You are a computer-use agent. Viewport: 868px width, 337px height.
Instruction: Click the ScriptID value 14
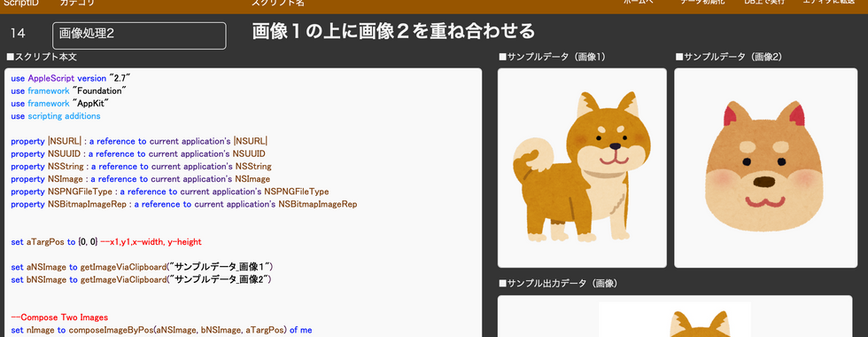pos(18,34)
